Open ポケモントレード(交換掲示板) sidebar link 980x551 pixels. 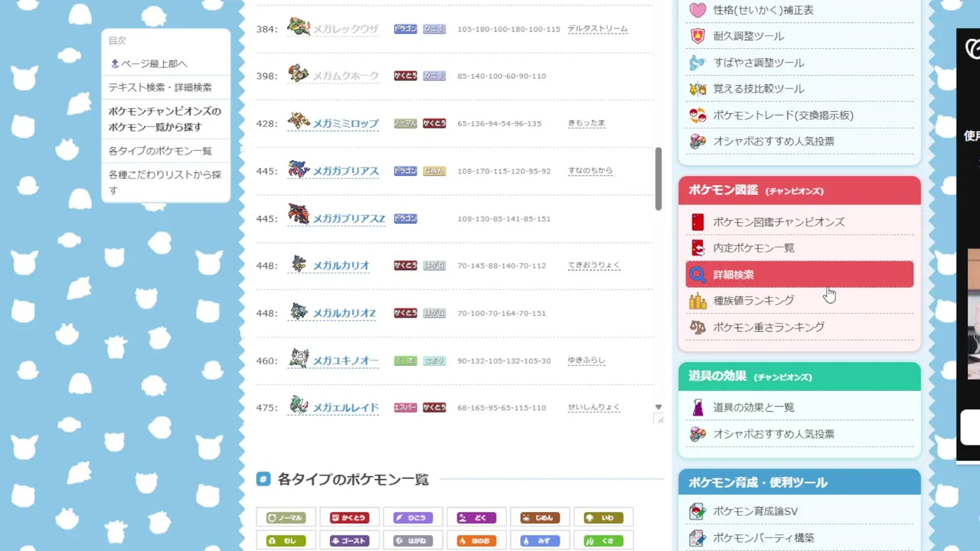[783, 116]
